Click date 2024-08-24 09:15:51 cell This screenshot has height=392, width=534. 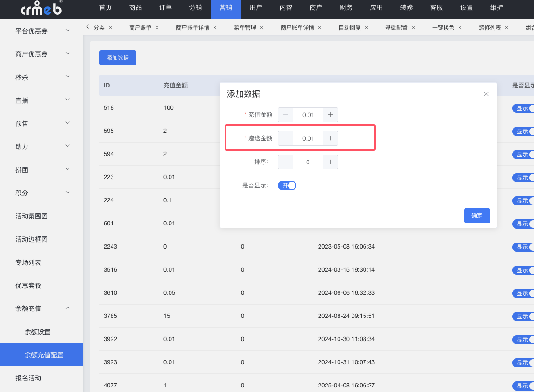346,316
